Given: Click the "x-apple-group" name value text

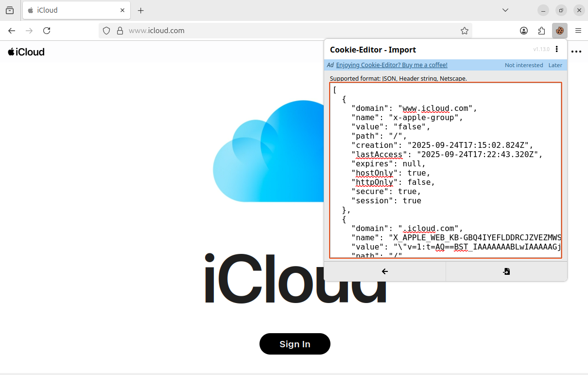Looking at the screenshot, I should pos(425,118).
